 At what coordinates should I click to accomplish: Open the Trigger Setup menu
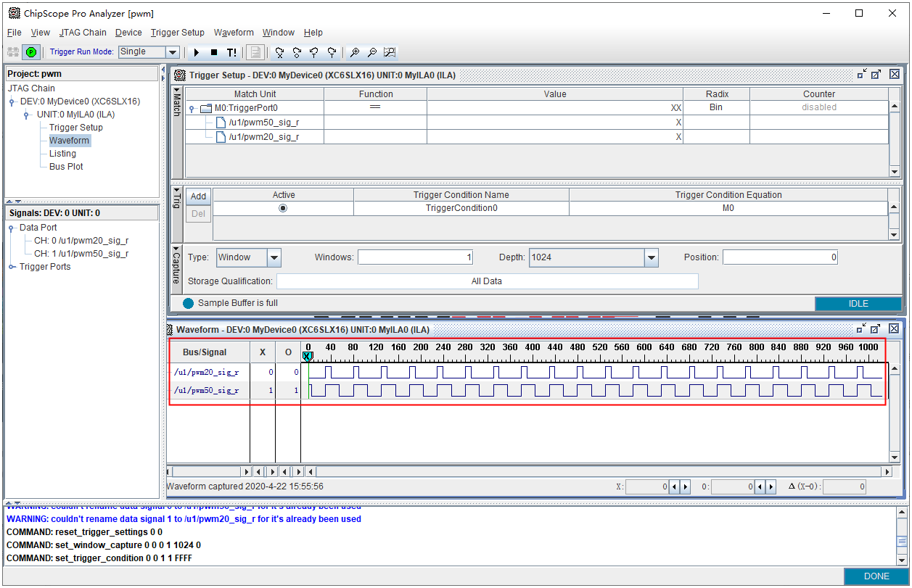tap(177, 33)
